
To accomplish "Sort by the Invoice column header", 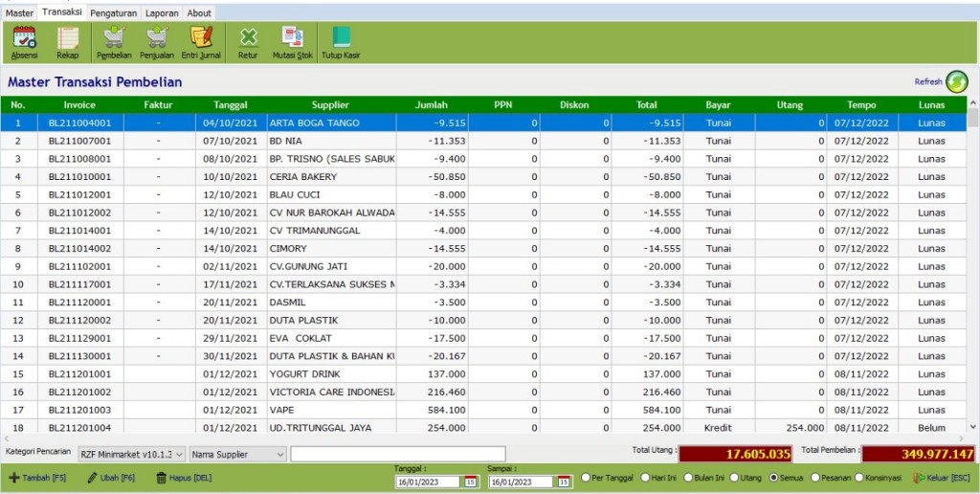I will pos(79,105).
